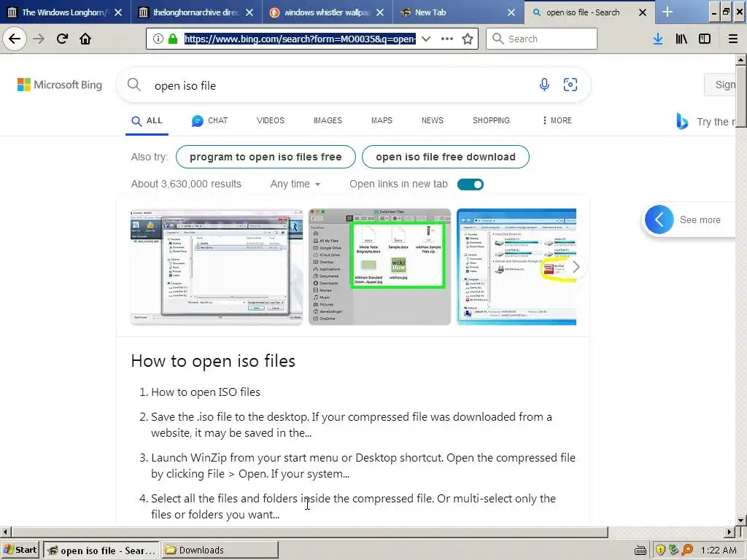Click the blue See more arrow circle
Viewport: 747px width, 560px height.
pos(659,219)
